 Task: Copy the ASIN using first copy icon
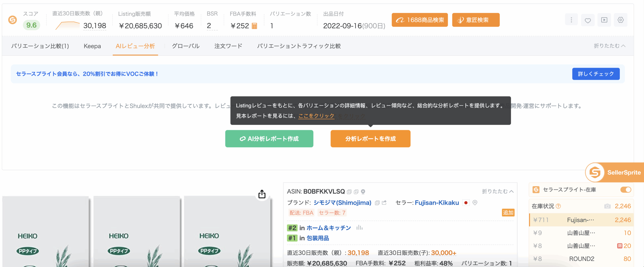pos(349,192)
